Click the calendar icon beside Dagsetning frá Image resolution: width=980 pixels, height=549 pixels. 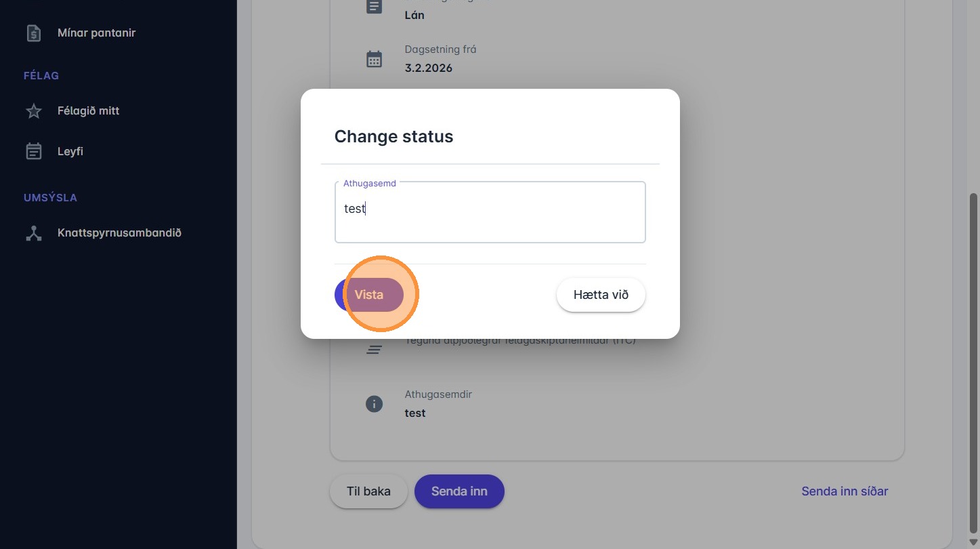375,59
